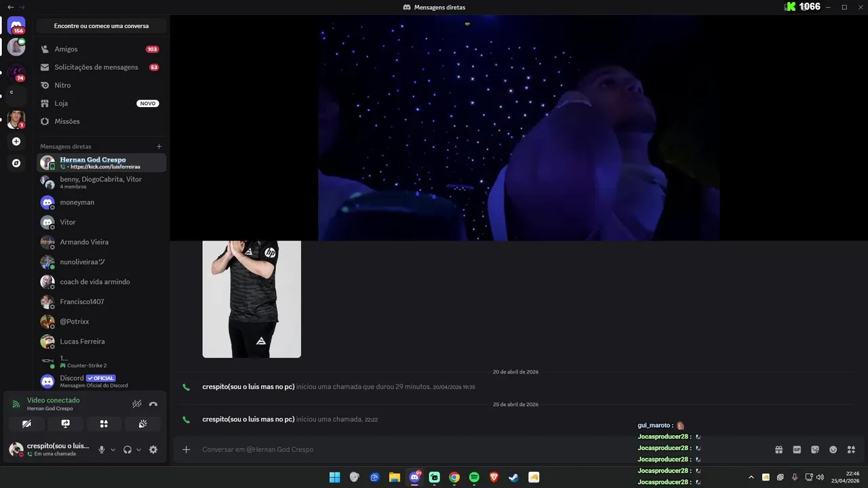The image size is (868, 488).
Task: Open the GIF picker
Action: [x=797, y=449]
